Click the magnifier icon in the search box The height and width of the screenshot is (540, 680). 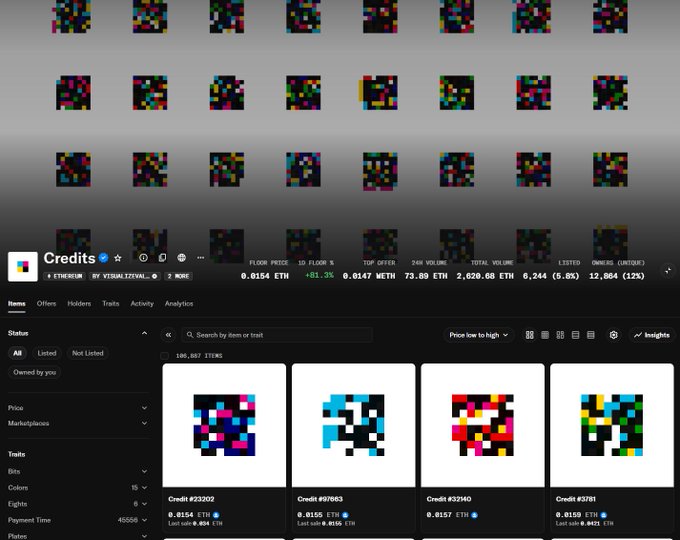click(190, 335)
